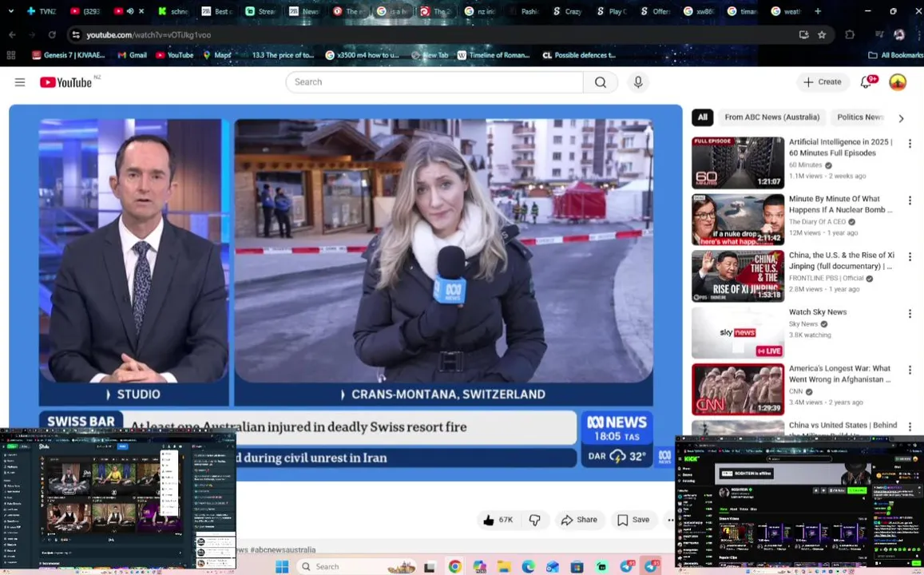Open Microsoft 365 Copilot taskbar icon
This screenshot has width=924, height=575.
tap(479, 566)
